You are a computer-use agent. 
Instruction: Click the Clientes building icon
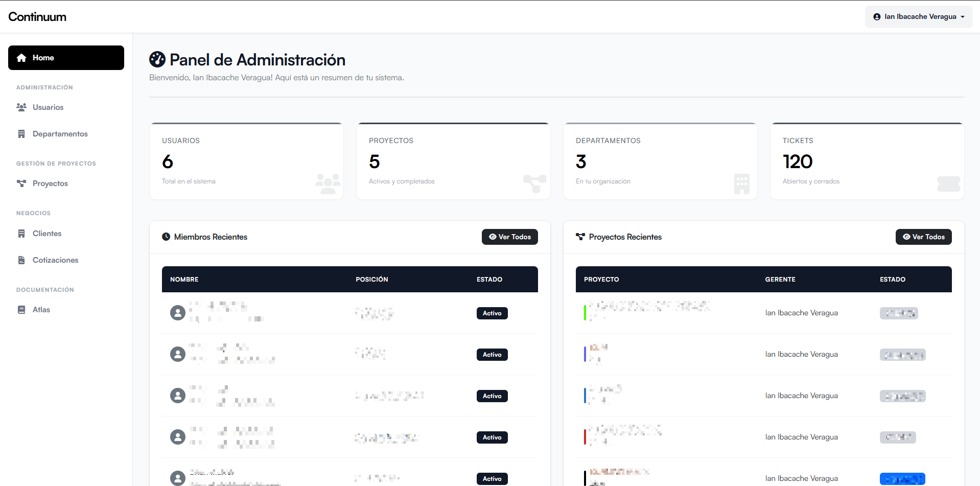coord(21,234)
